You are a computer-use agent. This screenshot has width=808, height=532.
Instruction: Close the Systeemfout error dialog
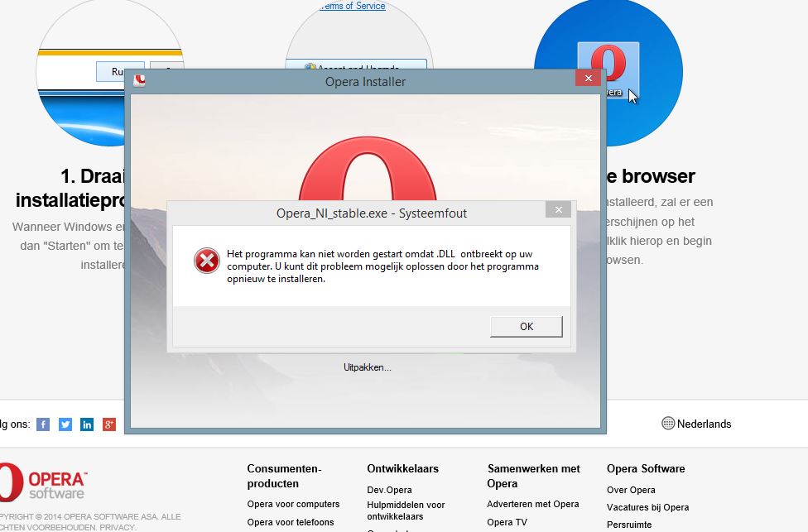558,209
